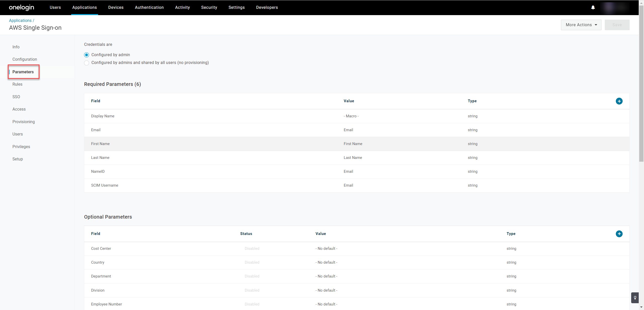Add a new required parameter with the plus icon
Screen dimensions: 644x310
click(619, 101)
